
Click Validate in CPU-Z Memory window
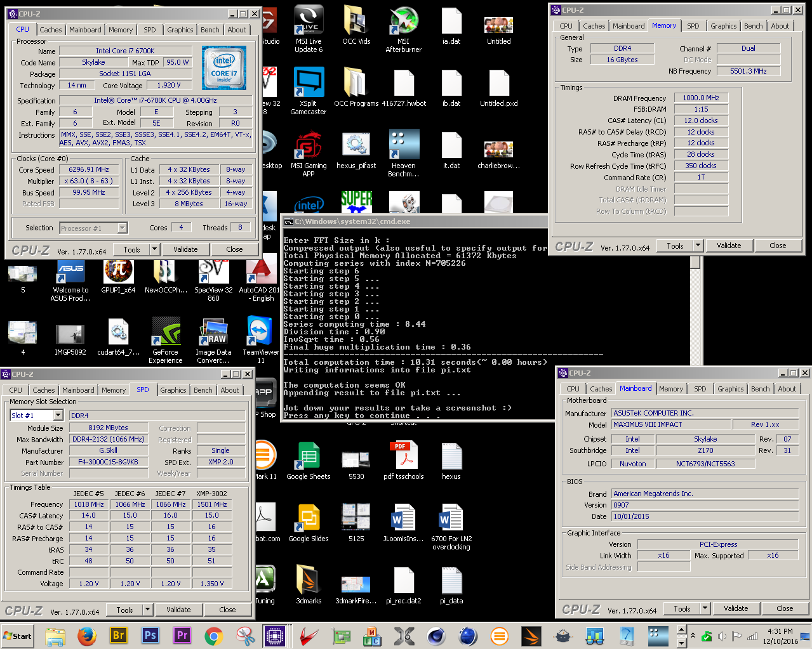click(729, 246)
